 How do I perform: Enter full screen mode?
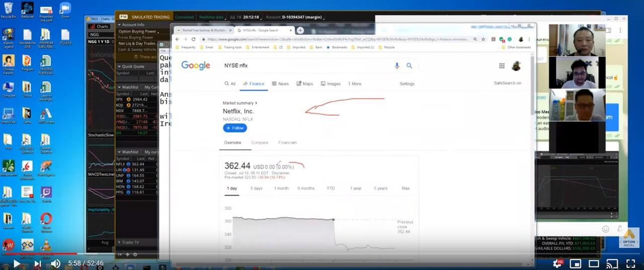click(630, 263)
